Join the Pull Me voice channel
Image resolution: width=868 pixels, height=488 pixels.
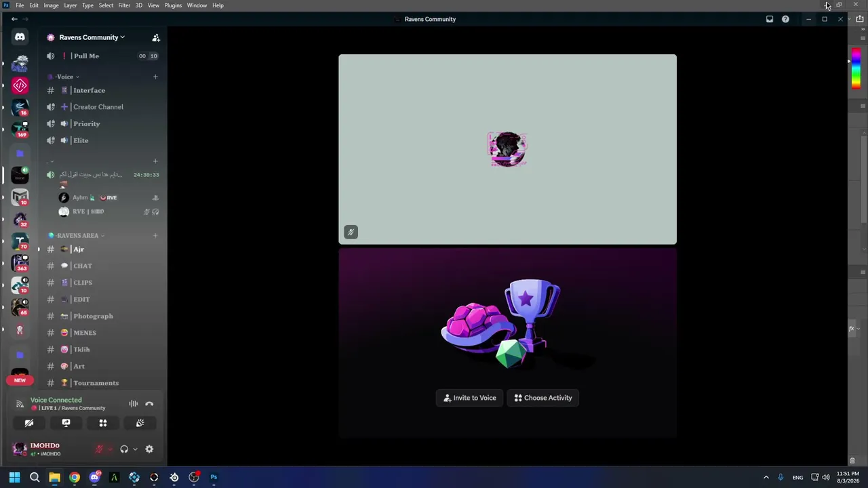click(x=102, y=56)
